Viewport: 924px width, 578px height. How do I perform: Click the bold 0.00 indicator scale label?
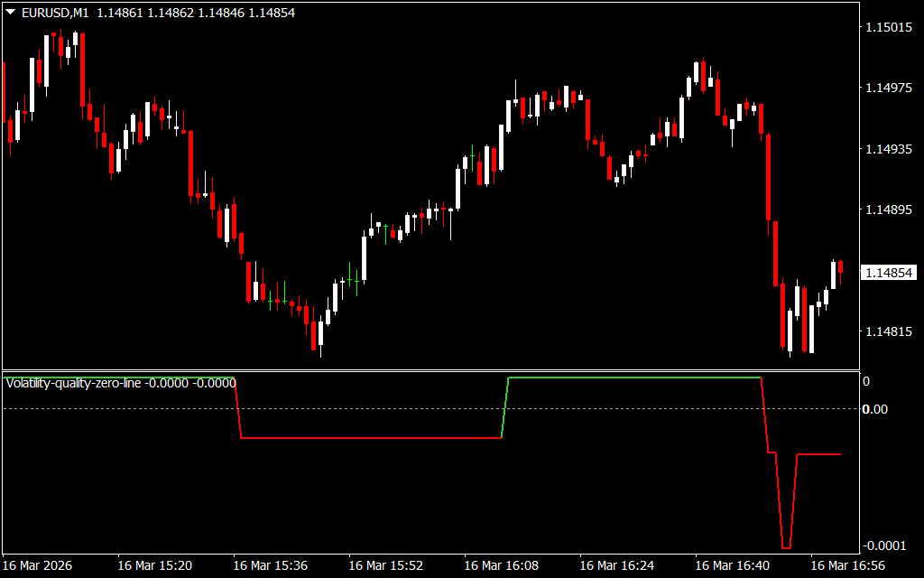click(x=875, y=409)
